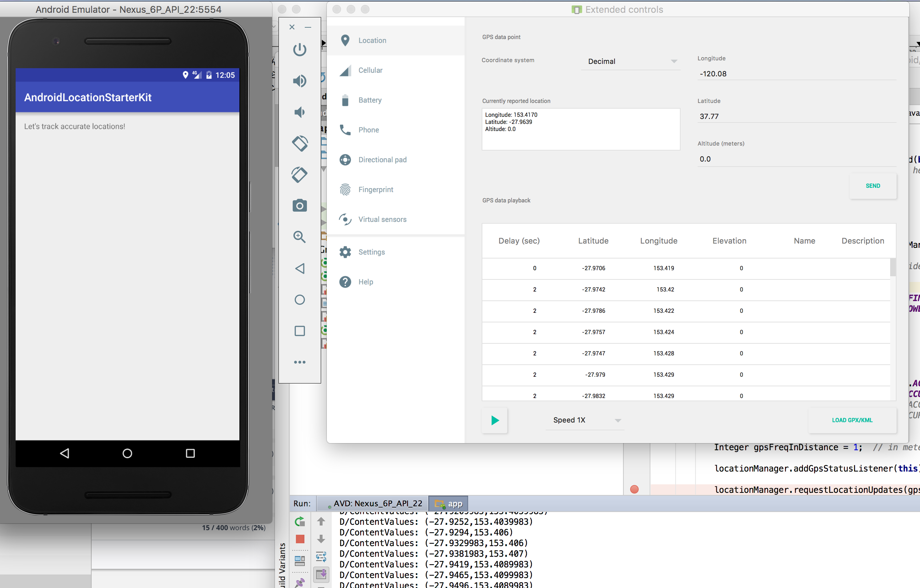The height and width of the screenshot is (588, 920).
Task: Tap the phone's home circle navigation button
Action: pos(127,453)
